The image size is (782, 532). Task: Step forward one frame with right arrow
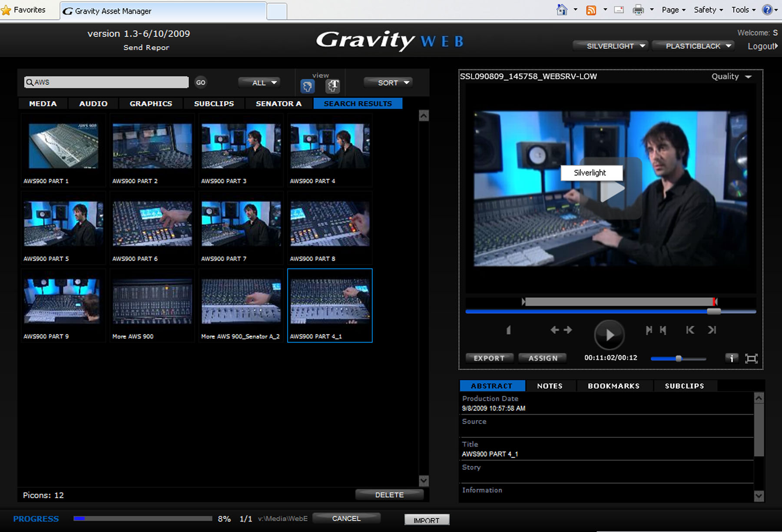point(568,330)
